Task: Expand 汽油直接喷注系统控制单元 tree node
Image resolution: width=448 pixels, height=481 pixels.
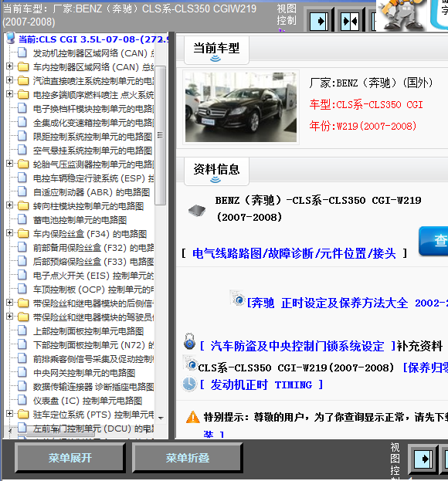Action: coord(10,80)
